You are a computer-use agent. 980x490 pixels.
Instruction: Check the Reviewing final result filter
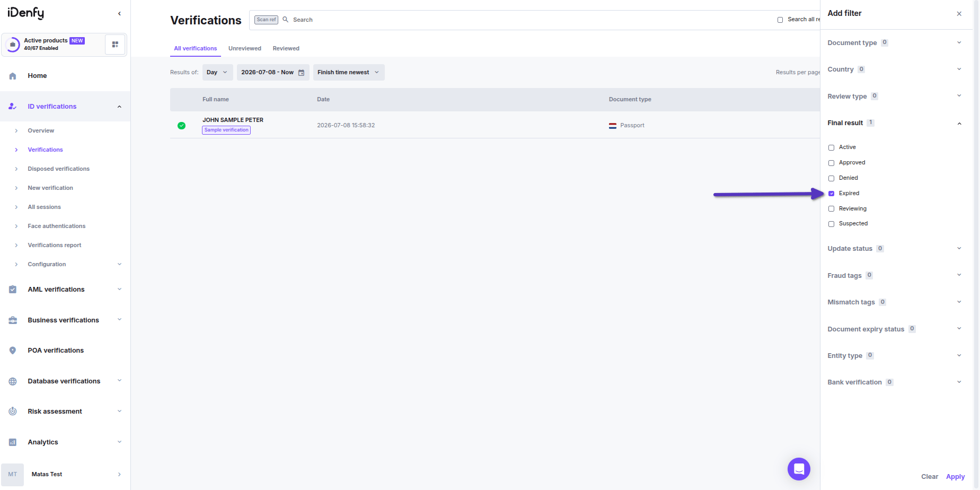pyautogui.click(x=831, y=209)
